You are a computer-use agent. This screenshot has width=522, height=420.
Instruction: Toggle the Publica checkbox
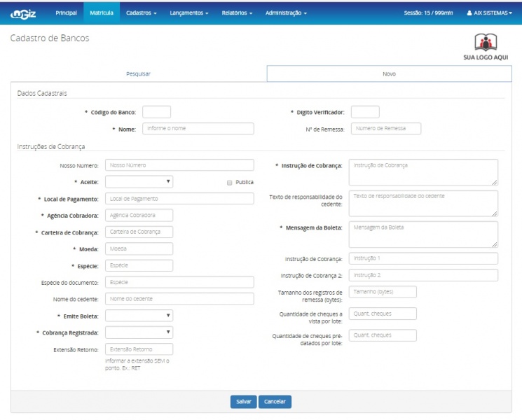[229, 182]
